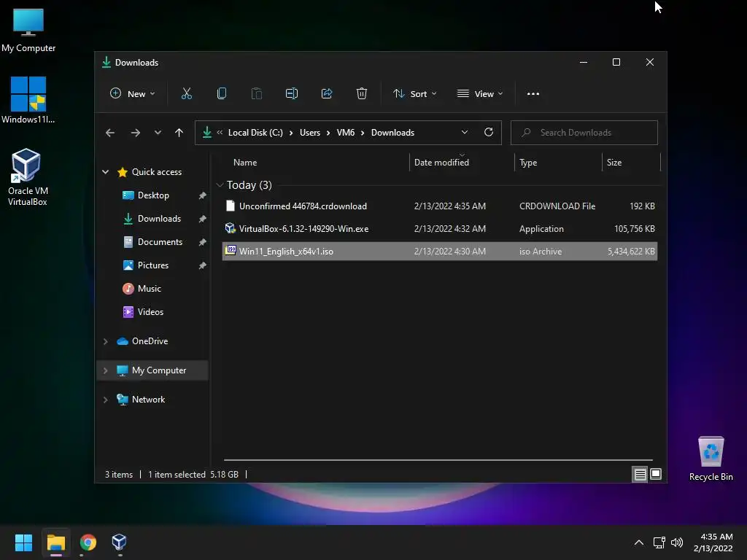Image resolution: width=747 pixels, height=560 pixels.
Task: Click network status tray icon
Action: point(659,542)
